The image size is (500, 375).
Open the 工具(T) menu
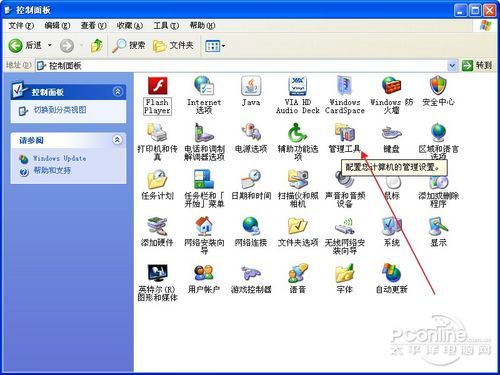[x=166, y=25]
